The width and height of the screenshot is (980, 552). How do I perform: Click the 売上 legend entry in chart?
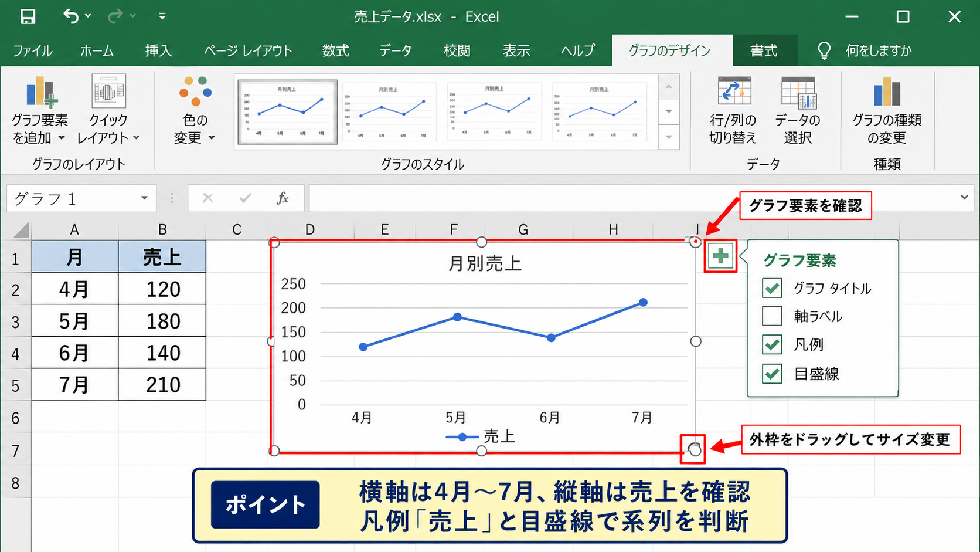pyautogui.click(x=480, y=436)
